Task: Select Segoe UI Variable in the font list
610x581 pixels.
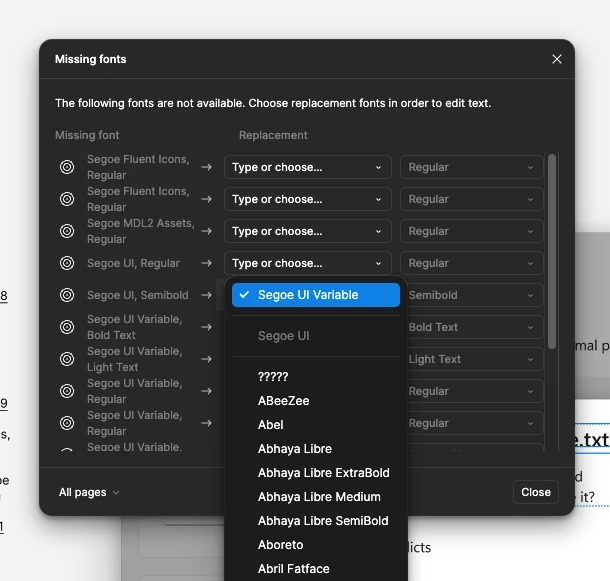Action: click(x=316, y=295)
